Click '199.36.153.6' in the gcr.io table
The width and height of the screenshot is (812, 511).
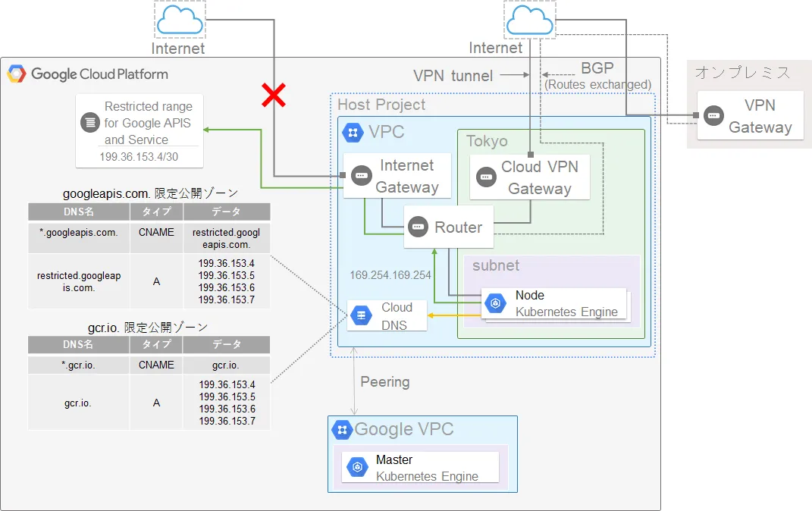(x=227, y=409)
